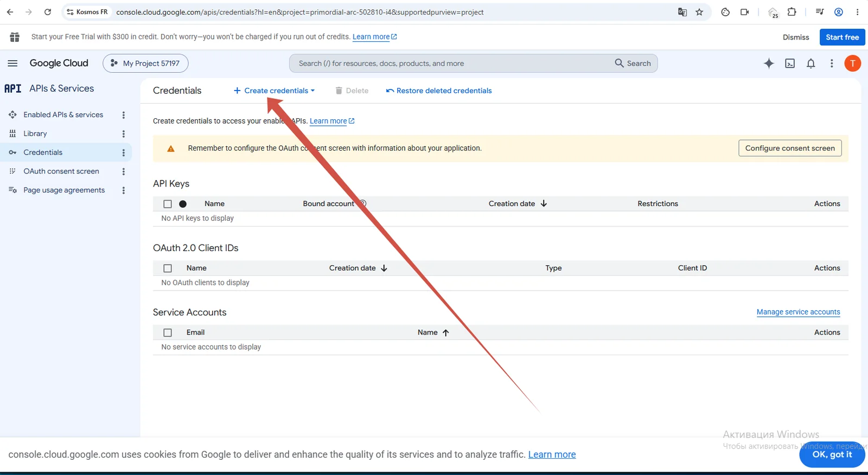Screen dimensions: 868x475
Task: Open more options for Enabled APIs & services
Action: click(124, 115)
